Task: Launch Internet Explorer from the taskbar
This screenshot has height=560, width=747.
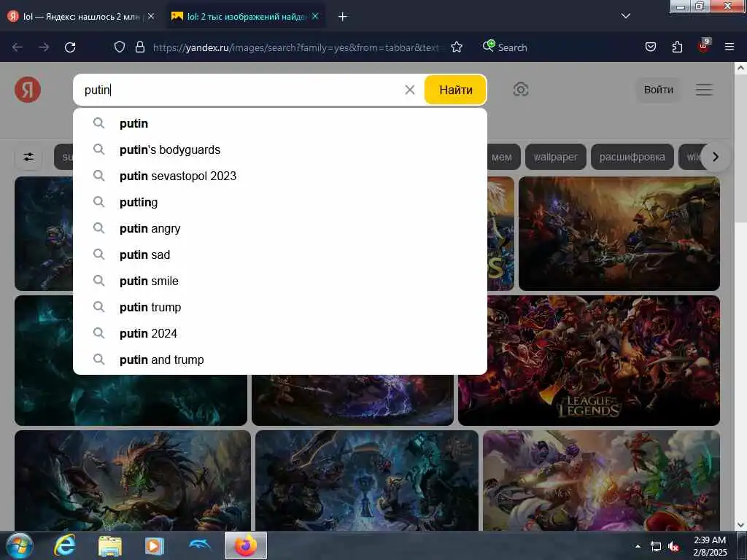Action: click(65, 545)
